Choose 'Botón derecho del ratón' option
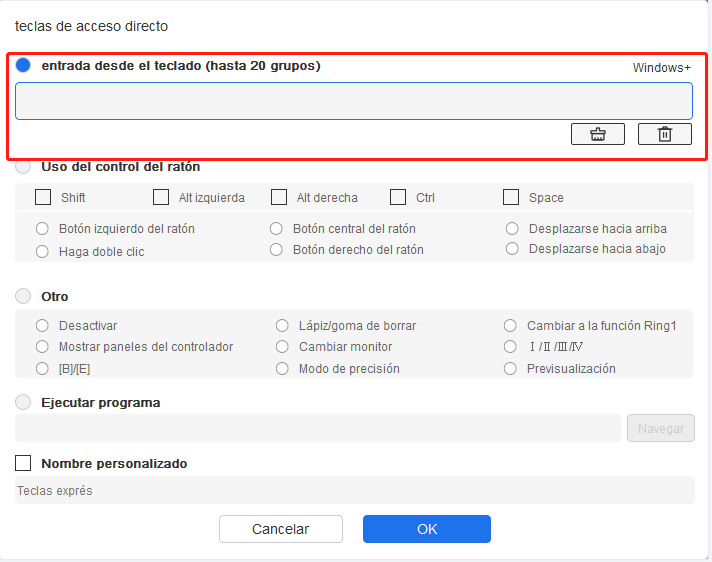The width and height of the screenshot is (712, 562). pos(276,250)
